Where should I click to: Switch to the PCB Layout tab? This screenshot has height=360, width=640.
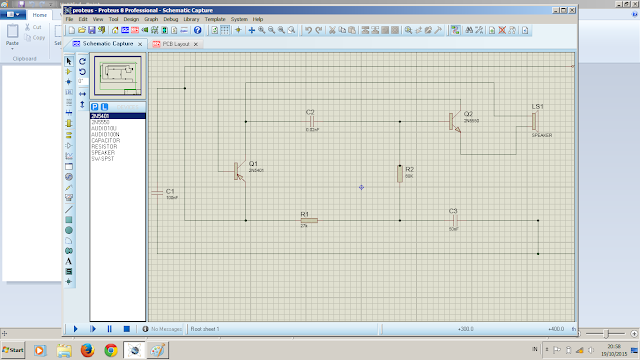pos(176,44)
